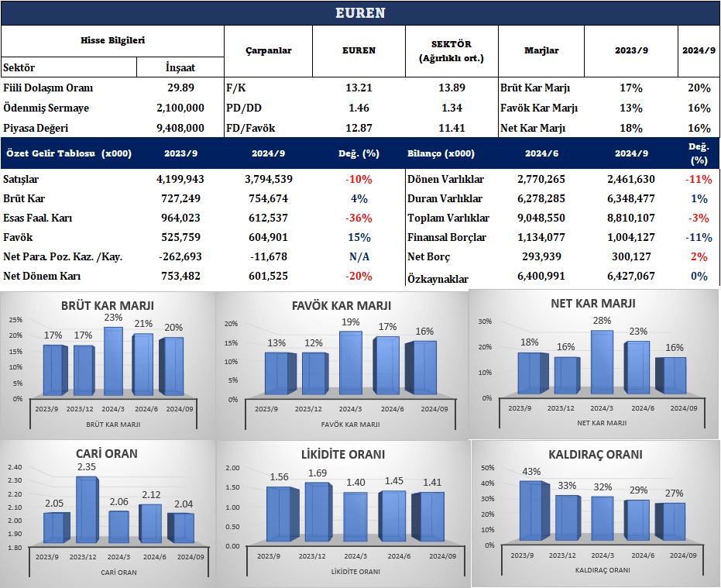Click the KALDIRAÇ ORANI axis legend caption
The image size is (721, 588).
[603, 570]
